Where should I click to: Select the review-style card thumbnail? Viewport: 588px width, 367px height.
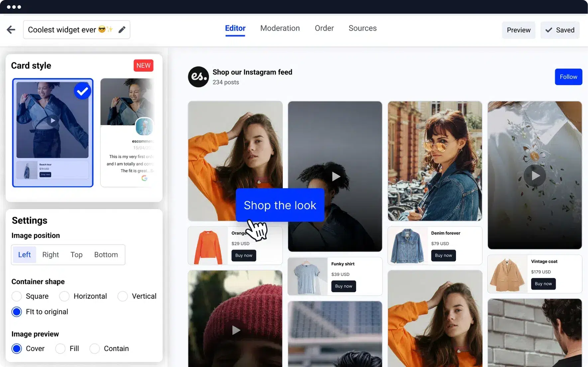click(127, 132)
